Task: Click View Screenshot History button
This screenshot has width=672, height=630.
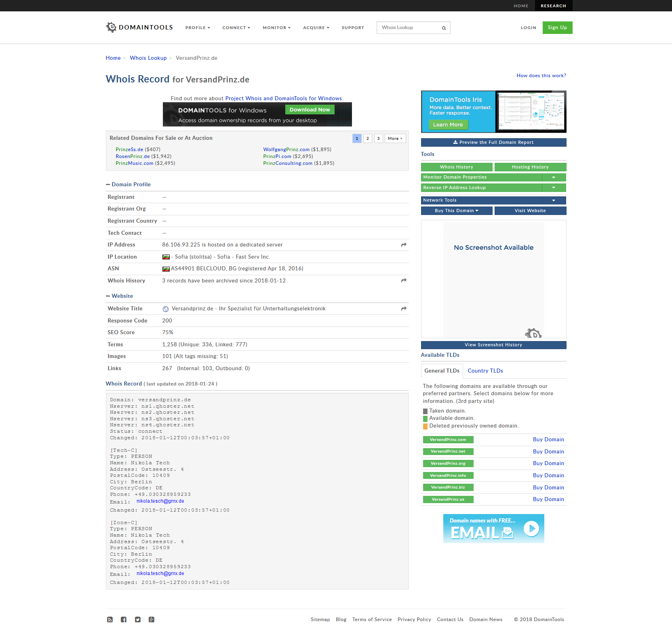Action: tap(493, 345)
